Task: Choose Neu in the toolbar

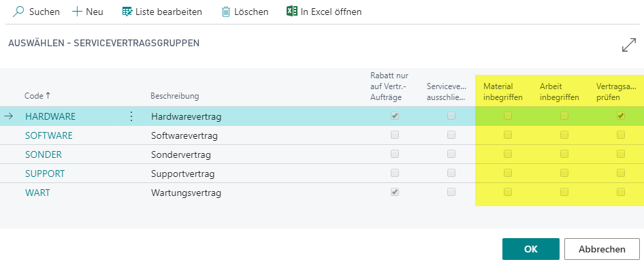Action: point(95,12)
